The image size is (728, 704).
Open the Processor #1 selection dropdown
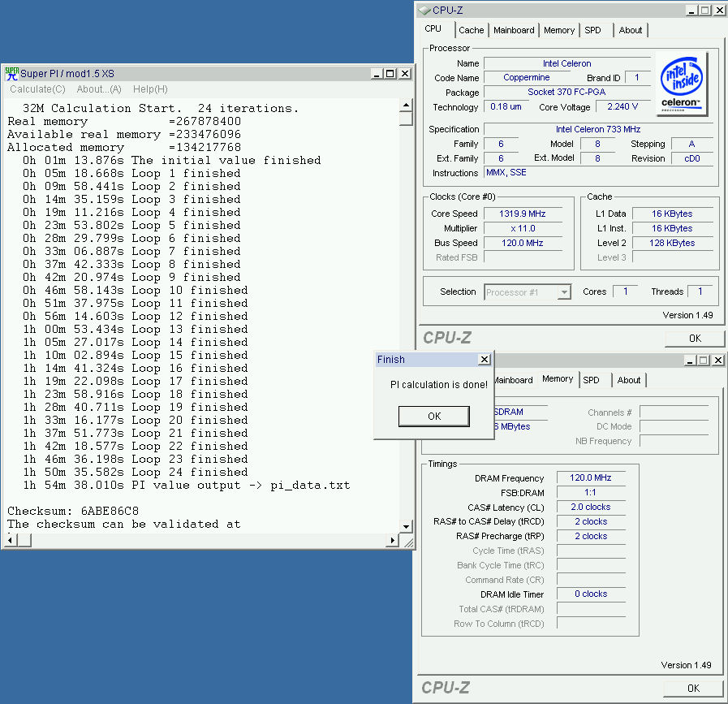click(564, 292)
